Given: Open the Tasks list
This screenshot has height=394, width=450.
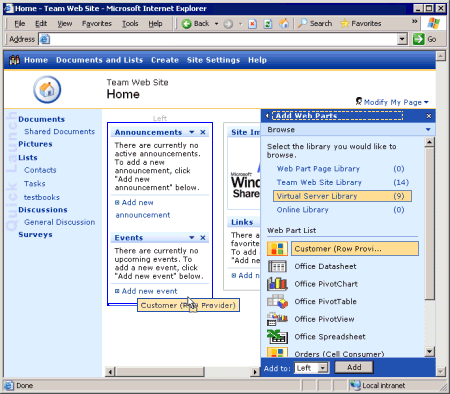Looking at the screenshot, I should 35,184.
